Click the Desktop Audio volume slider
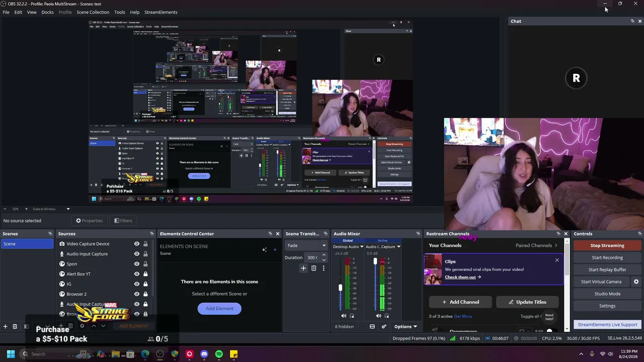 (340, 285)
